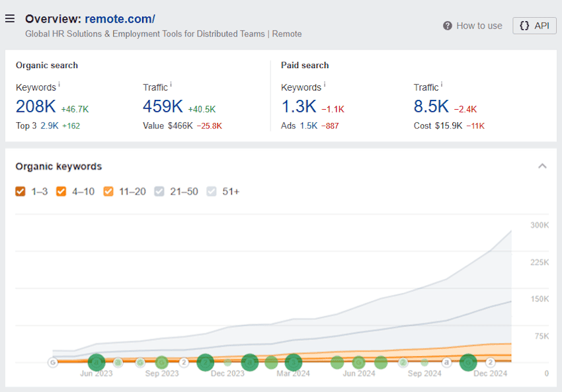Open the hamburger navigation menu
562x392 pixels.
(10, 19)
